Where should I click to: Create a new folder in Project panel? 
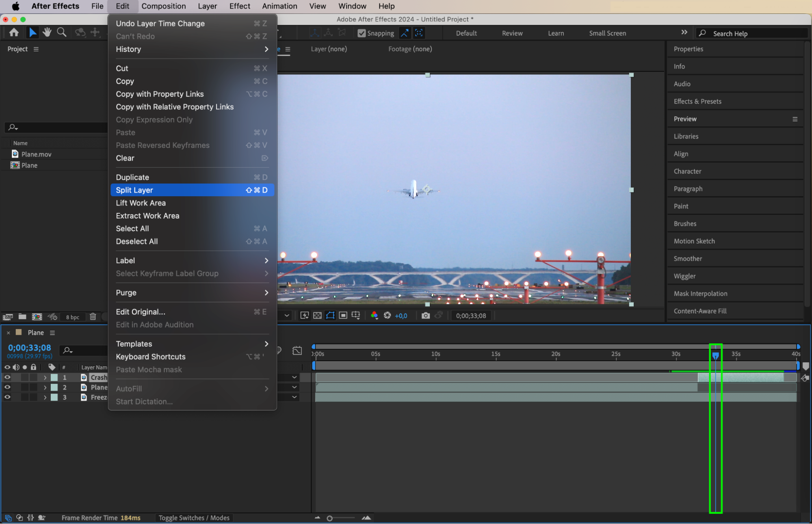(x=22, y=317)
